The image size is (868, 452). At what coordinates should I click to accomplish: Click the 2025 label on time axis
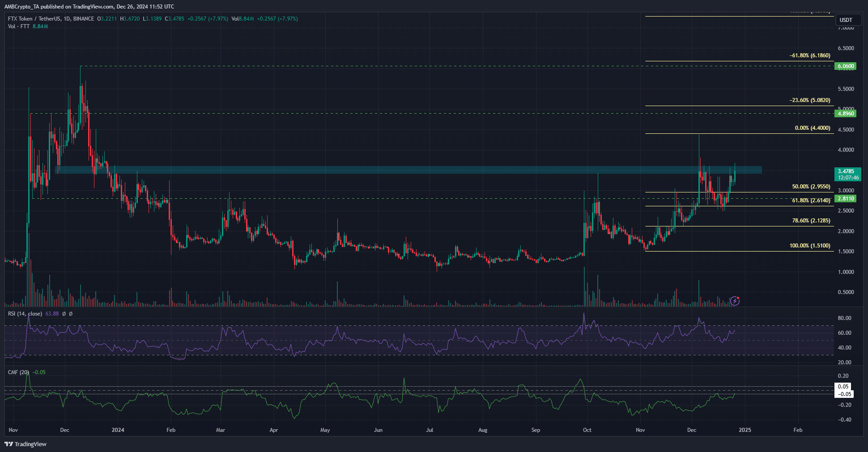(x=745, y=430)
